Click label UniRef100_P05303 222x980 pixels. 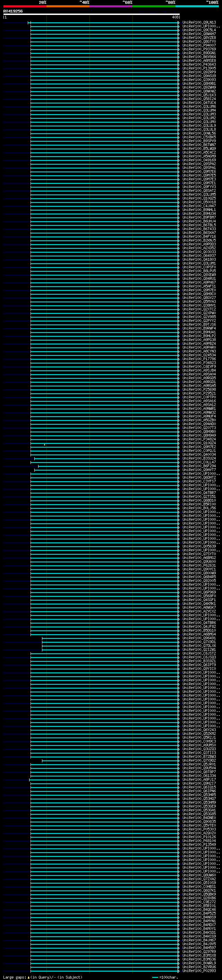pos(199,829)
